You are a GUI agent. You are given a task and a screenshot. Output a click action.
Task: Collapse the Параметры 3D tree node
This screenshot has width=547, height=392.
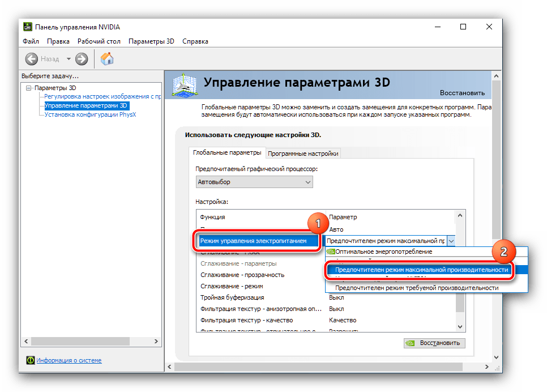pyautogui.click(x=29, y=88)
